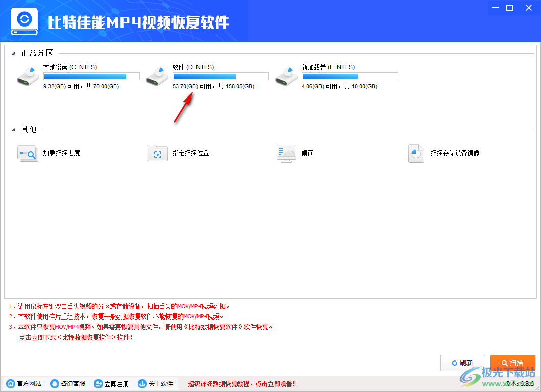Click the 加载扫描进度 magnifier icon
The height and width of the screenshot is (392, 541).
pyautogui.click(x=28, y=153)
